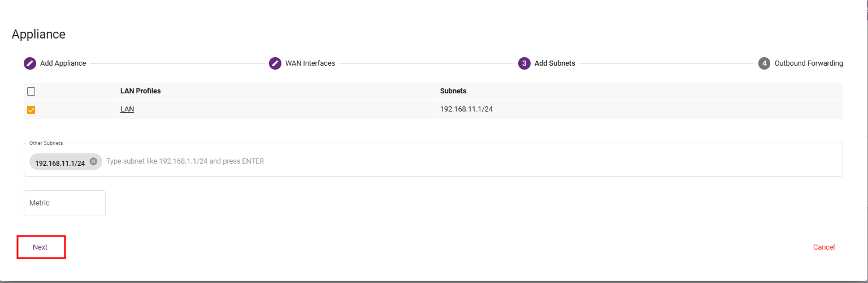Focus the Metric field
The image size is (868, 283).
tap(64, 203)
